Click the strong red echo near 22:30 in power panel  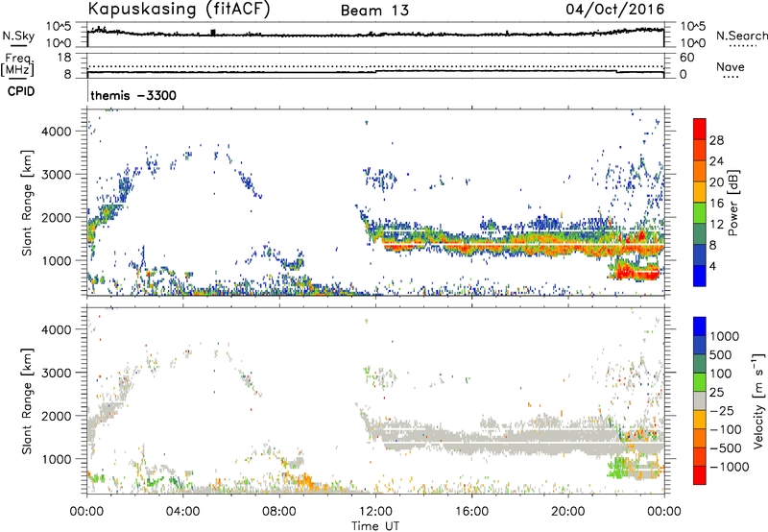pyautogui.click(x=635, y=272)
